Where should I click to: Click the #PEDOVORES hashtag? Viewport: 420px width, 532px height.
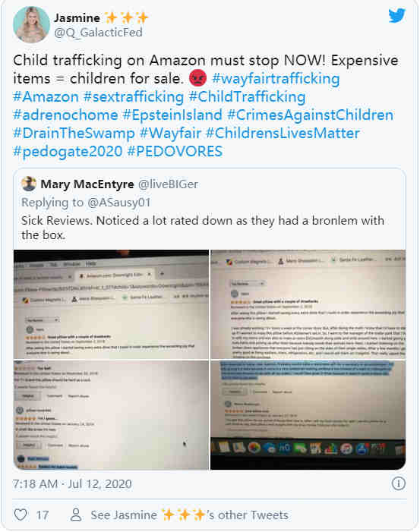pyautogui.click(x=175, y=151)
